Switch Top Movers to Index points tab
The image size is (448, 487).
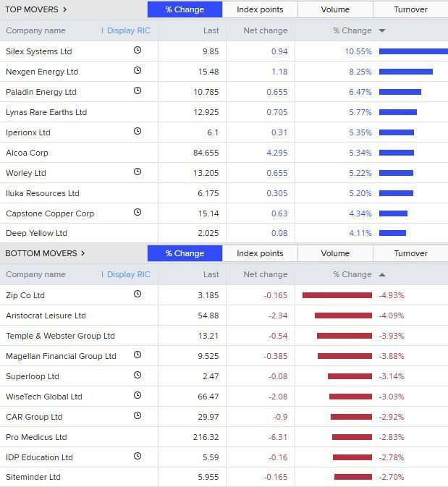point(260,9)
